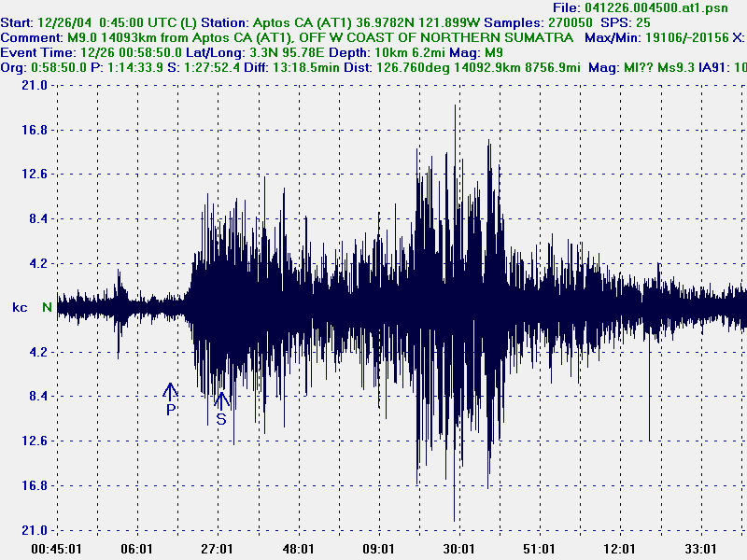Click the kc units label
Screen dimensions: 747x560
(18, 305)
